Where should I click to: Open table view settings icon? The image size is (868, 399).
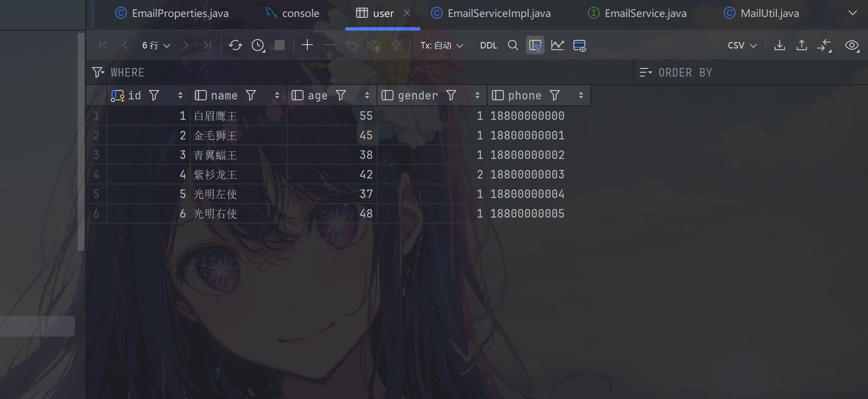coord(579,45)
